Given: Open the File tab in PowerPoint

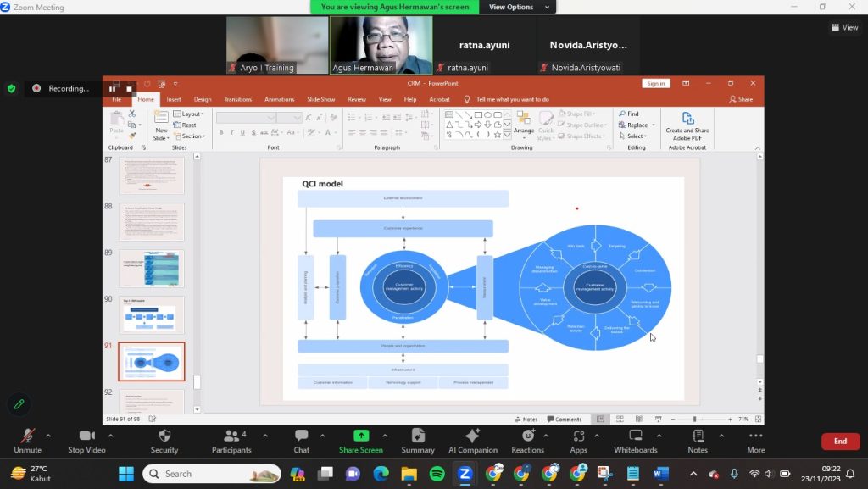Looking at the screenshot, I should pos(117,99).
